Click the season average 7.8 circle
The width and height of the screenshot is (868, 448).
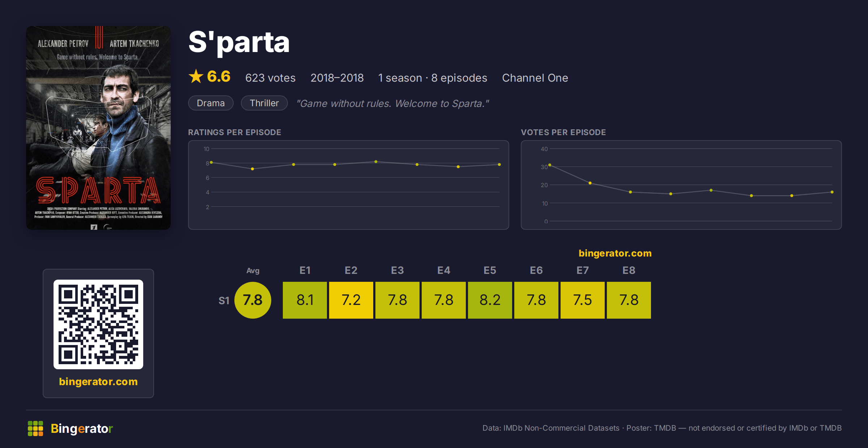coord(253,300)
